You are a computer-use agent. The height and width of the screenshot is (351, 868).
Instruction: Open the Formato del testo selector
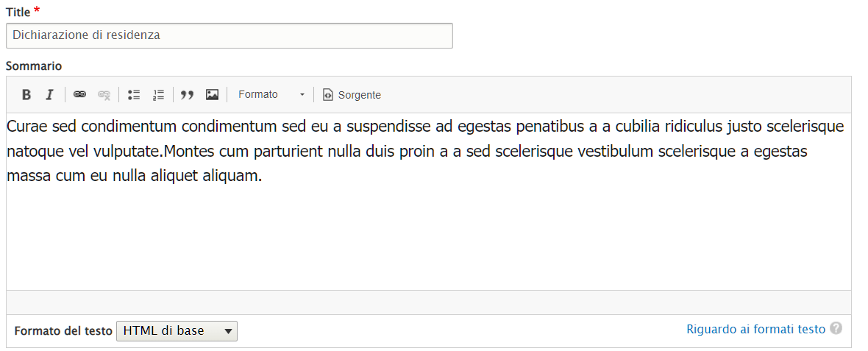[177, 331]
